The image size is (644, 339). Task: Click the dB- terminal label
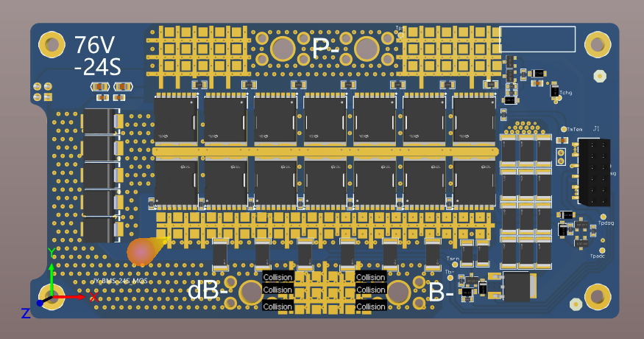point(208,290)
